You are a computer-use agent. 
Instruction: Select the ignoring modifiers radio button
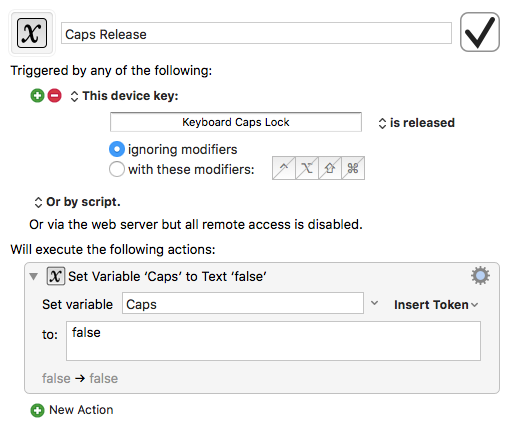point(117,149)
